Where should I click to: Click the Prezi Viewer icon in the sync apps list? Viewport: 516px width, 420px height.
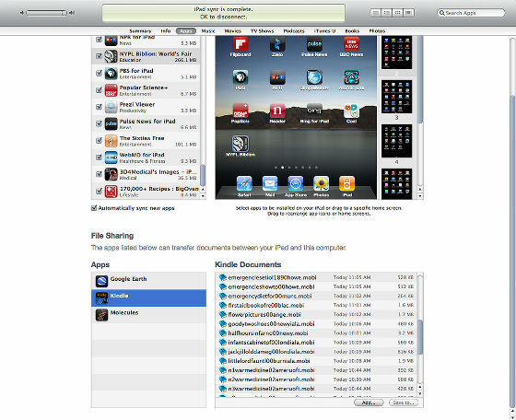click(x=111, y=107)
